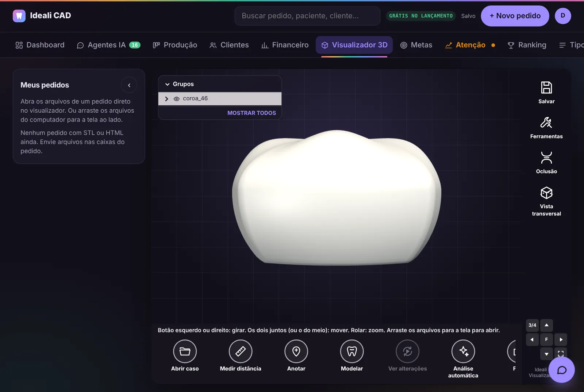
Task: Open the chat bubble button
Action: [x=561, y=370]
